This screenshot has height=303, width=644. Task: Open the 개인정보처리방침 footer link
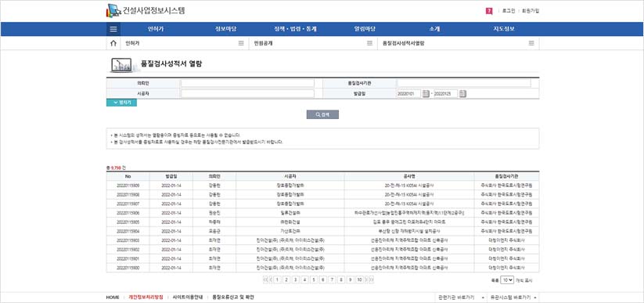146,298
